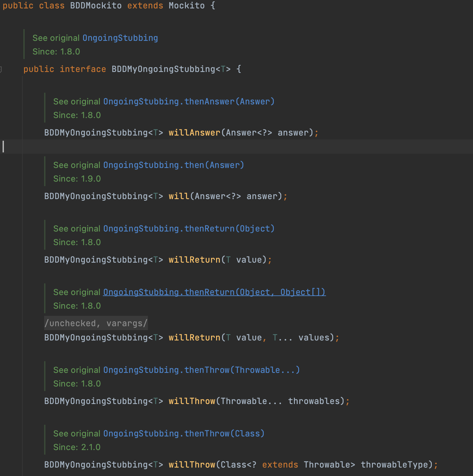The width and height of the screenshot is (473, 476).
Task: Click the throwables parameter name
Action: coord(314,401)
